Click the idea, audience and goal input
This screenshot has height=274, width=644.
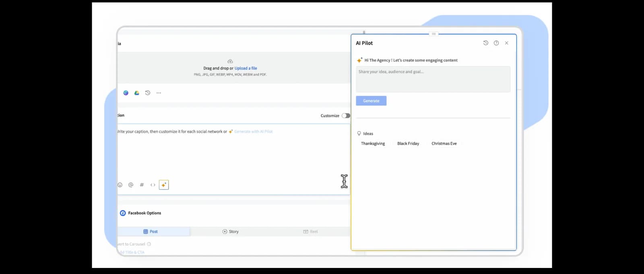coord(433,79)
